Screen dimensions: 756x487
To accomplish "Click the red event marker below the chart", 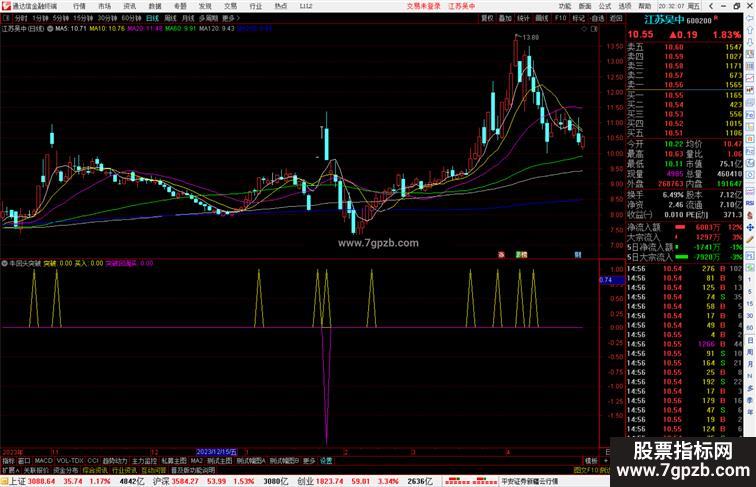I will 501,255.
